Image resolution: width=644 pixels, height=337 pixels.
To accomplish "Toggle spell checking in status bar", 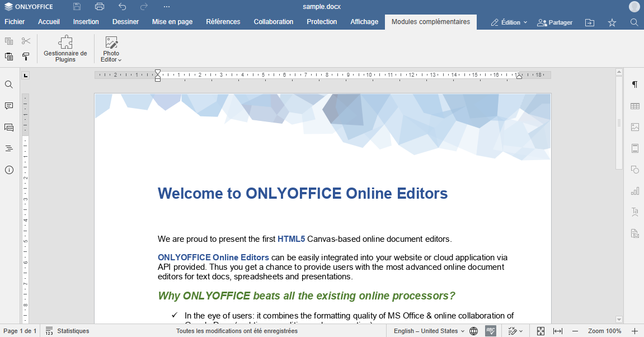I will 491,331.
